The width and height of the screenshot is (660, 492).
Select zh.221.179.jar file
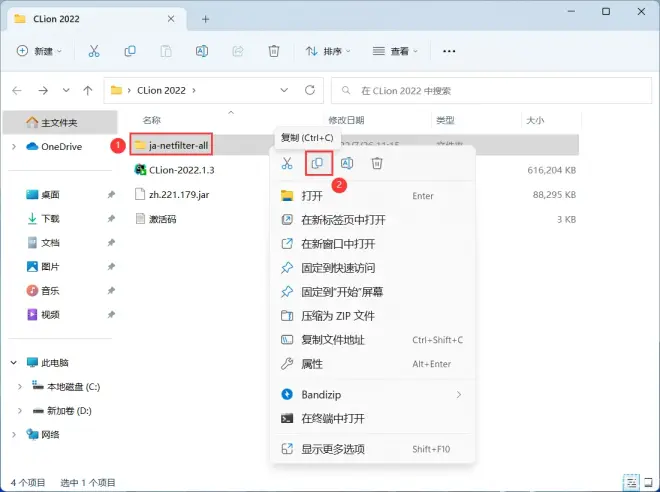pos(179,194)
